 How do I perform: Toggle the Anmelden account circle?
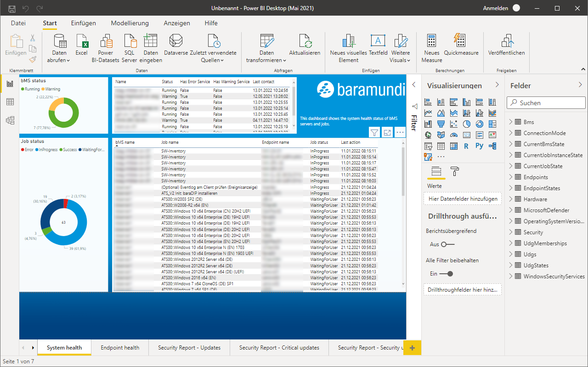pyautogui.click(x=516, y=8)
